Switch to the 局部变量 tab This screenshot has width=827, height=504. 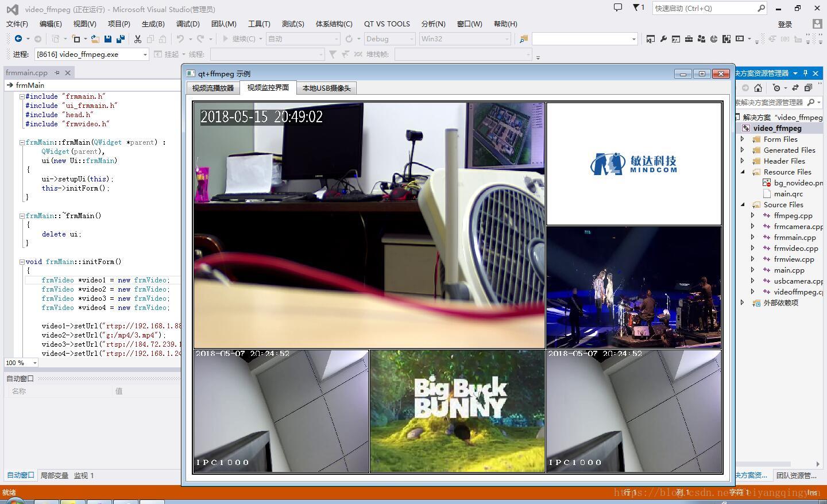point(55,475)
